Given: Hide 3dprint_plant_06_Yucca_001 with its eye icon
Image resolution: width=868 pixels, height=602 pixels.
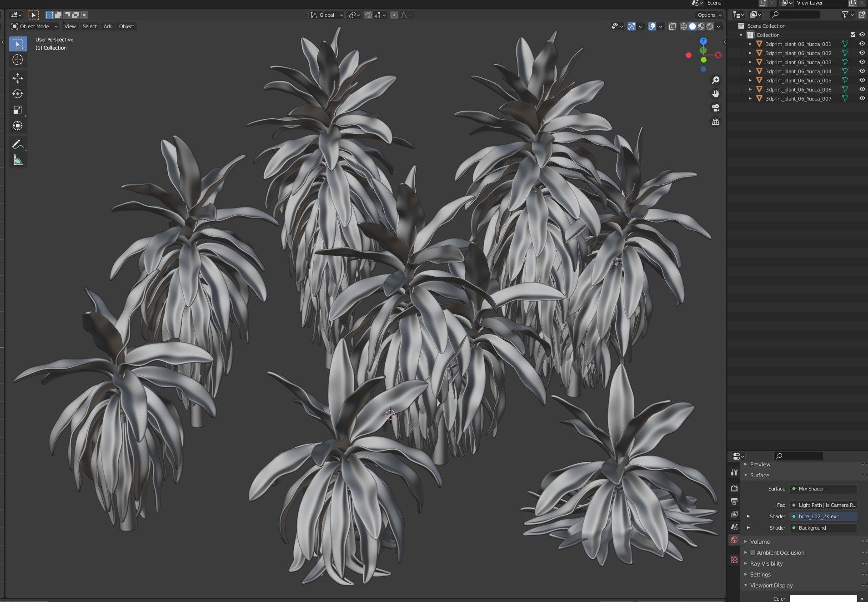Looking at the screenshot, I should tap(862, 44).
